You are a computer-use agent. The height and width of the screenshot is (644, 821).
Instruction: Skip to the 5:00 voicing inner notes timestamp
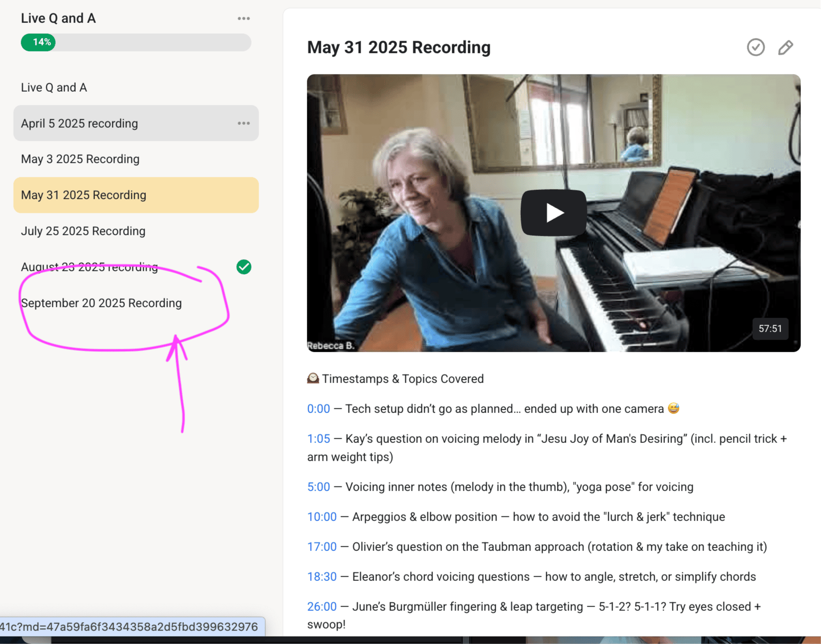coord(318,487)
